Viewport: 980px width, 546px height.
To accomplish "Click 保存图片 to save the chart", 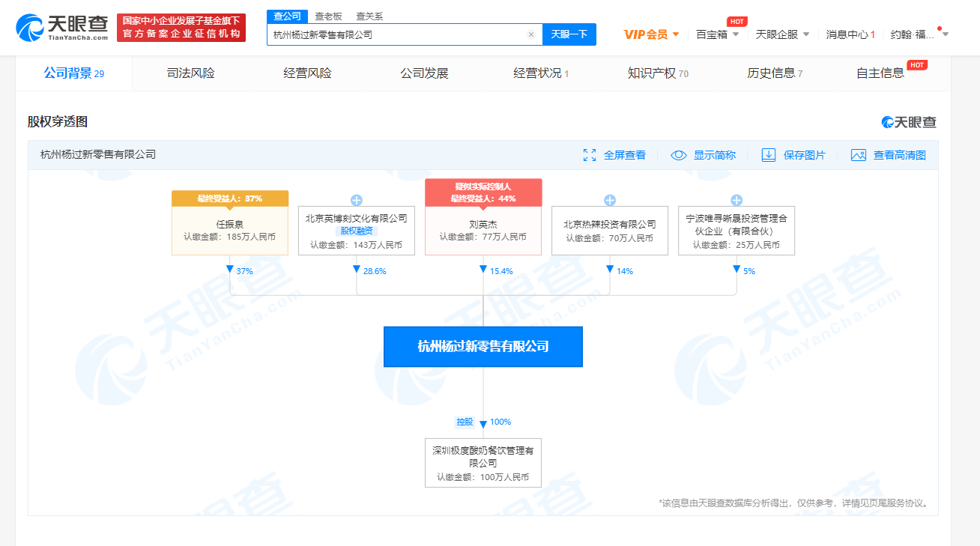I will coord(804,155).
